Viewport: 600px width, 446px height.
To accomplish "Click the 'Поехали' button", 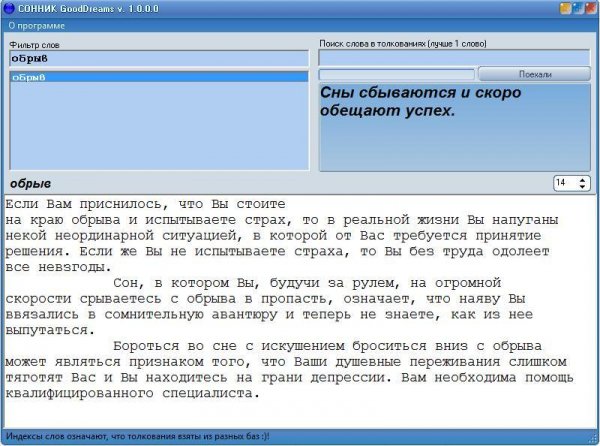I will (535, 74).
